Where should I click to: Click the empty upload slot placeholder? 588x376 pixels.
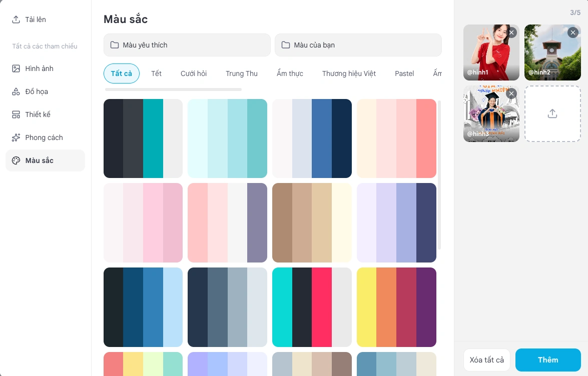point(552,114)
